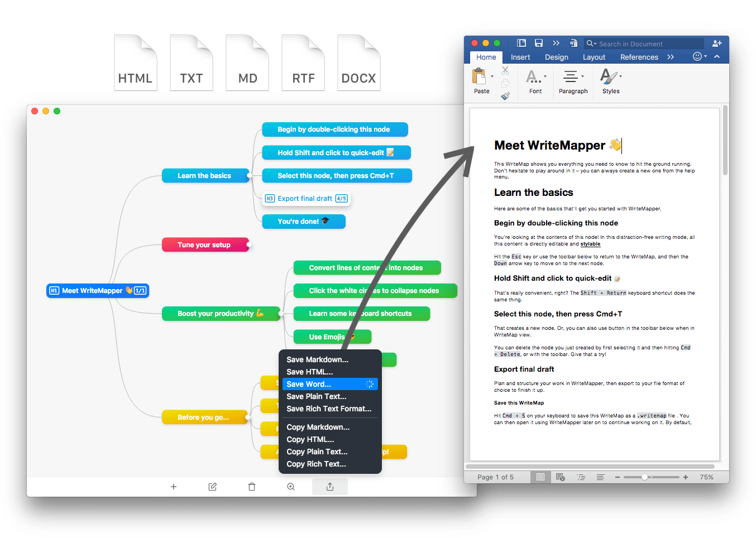Viewport: 756px width, 538px height.
Task: Click the Search in Document field
Action: click(x=644, y=44)
